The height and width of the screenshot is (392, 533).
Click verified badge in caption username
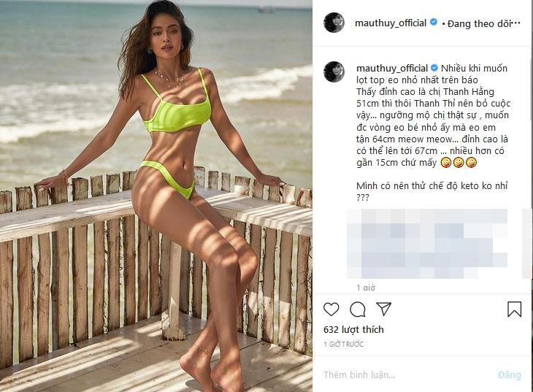434,68
